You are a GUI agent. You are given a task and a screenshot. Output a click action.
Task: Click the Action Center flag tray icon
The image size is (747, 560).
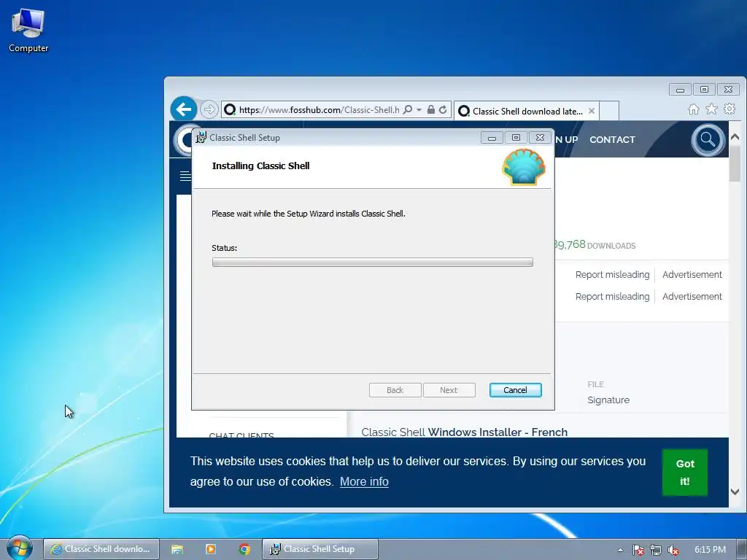click(638, 550)
